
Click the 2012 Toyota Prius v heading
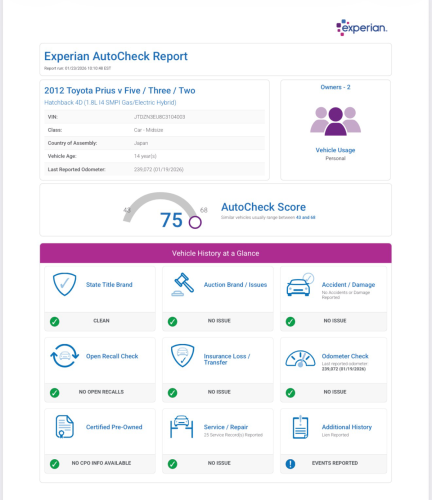[x=120, y=91]
